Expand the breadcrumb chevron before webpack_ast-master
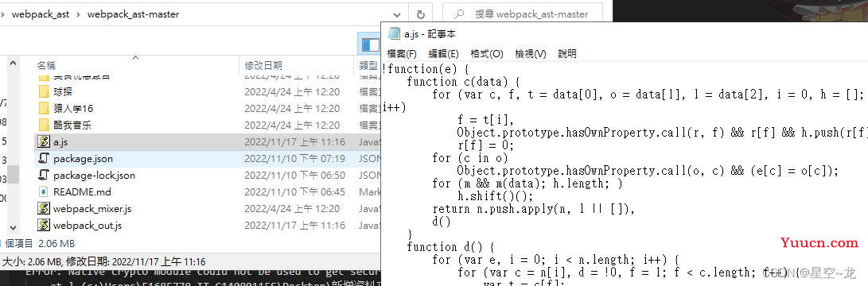The height and width of the screenshot is (286, 868). point(79,14)
